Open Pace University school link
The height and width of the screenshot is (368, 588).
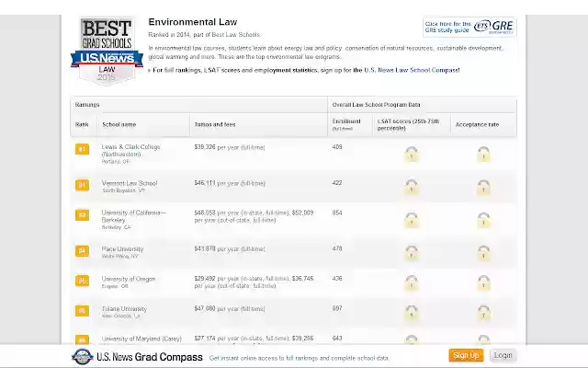coord(122,249)
